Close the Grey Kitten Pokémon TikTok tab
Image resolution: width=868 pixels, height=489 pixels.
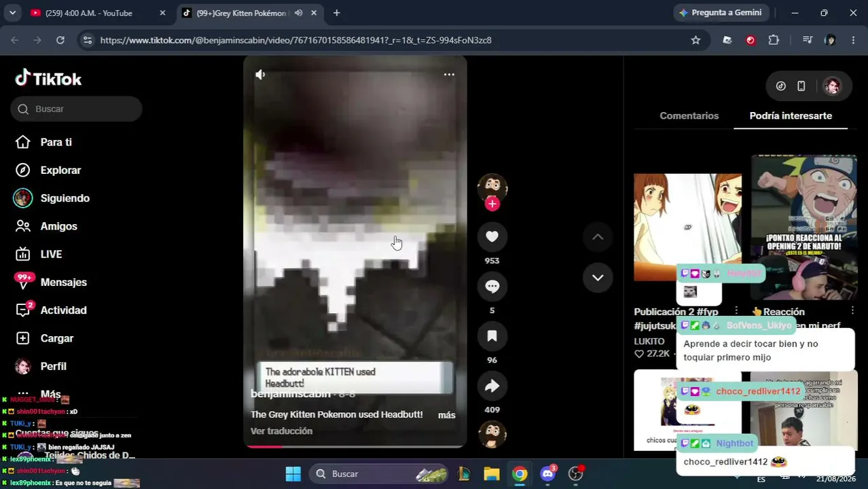point(314,13)
